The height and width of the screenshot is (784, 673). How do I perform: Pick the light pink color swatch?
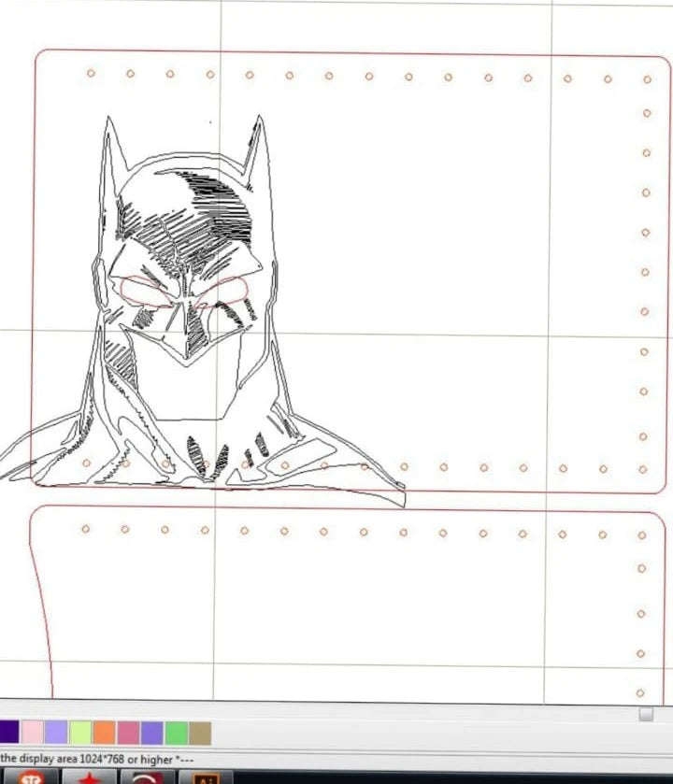32,733
